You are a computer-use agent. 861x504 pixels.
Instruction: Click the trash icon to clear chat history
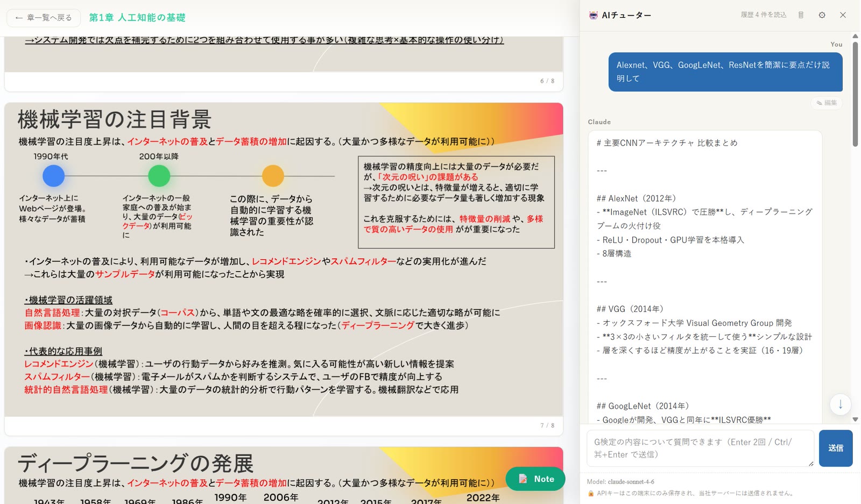801,15
